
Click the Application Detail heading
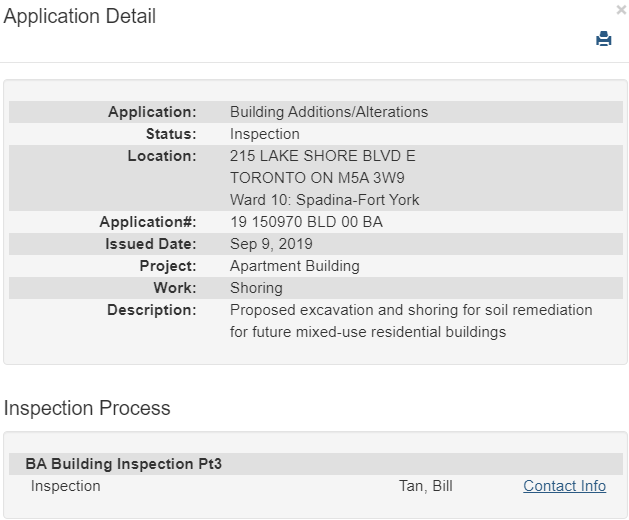pos(80,16)
